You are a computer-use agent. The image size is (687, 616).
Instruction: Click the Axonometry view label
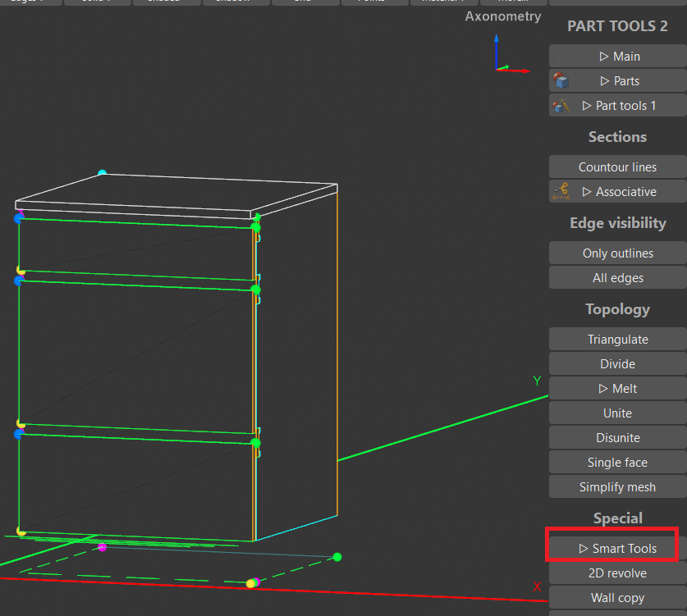[x=502, y=16]
